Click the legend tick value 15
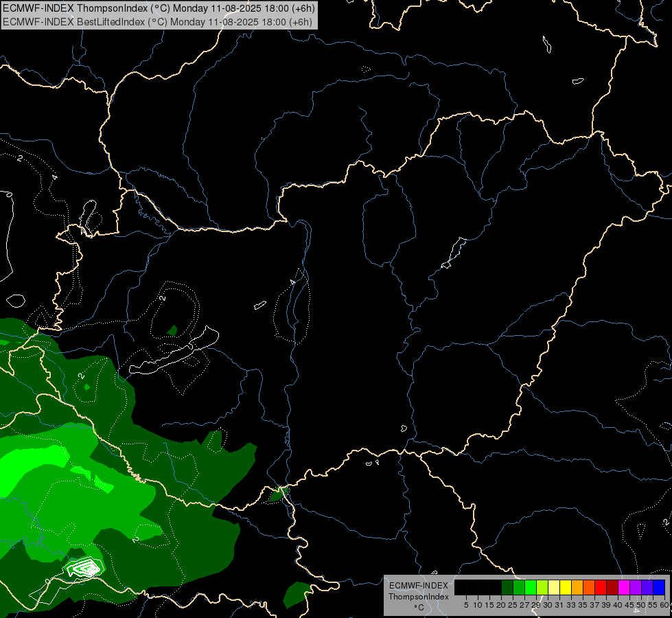Image resolution: width=672 pixels, height=618 pixels. point(489,605)
